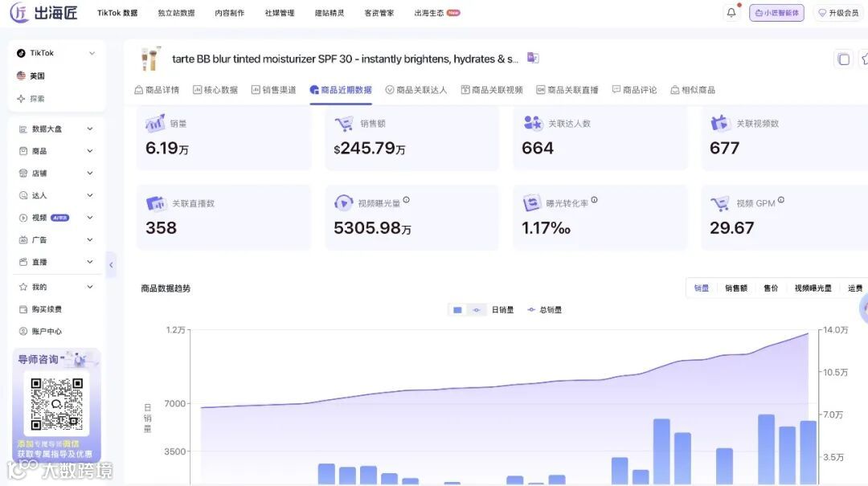The width and height of the screenshot is (868, 486).
Task: Click info icon next to 视频 GPM
Action: [x=780, y=200]
